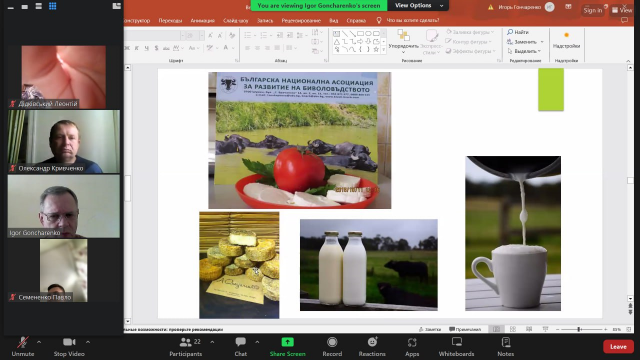Open Примечания comments in status bar
The width and height of the screenshot is (640, 360).
pyautogui.click(x=465, y=329)
